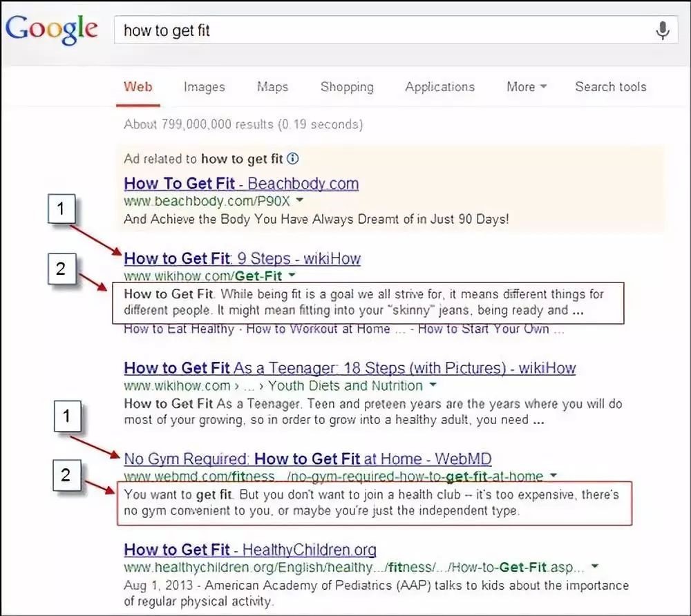
Task: Click the 'American Academy of Pediatrics' snippet
Action: (376, 593)
